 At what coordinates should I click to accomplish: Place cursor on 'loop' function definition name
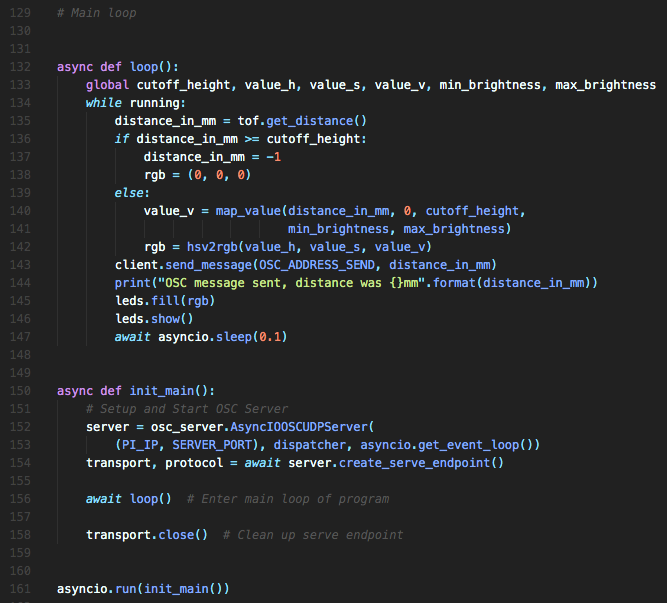tap(144, 67)
